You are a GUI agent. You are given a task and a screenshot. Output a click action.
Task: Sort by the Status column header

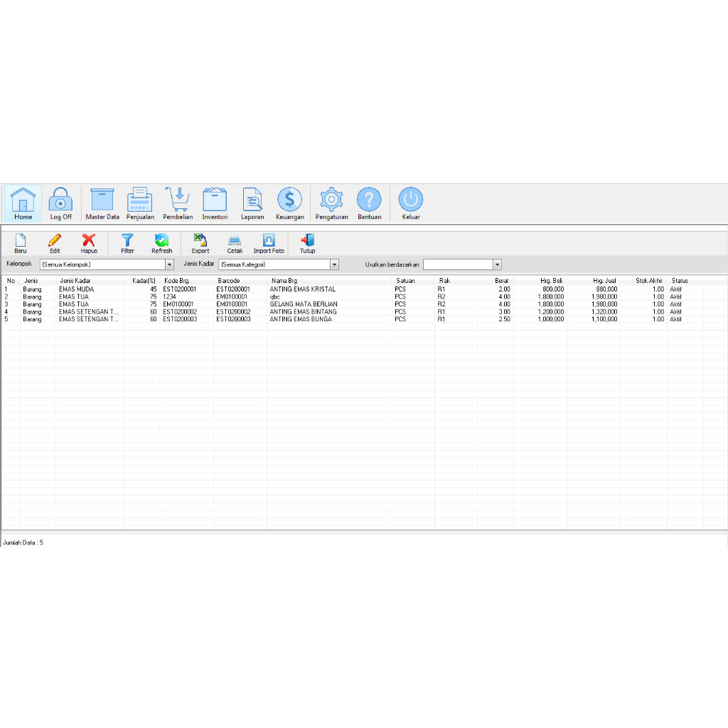pos(685,280)
